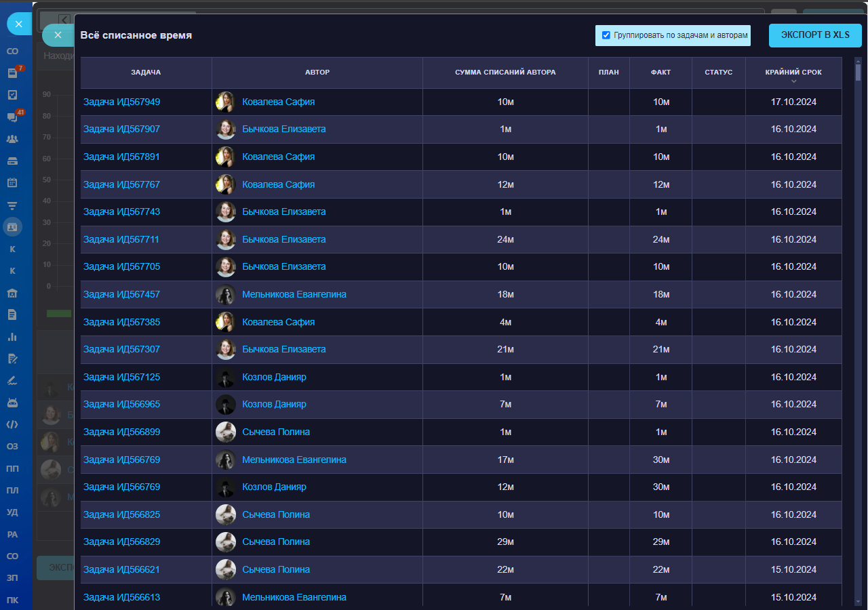
Task: Open link 'Задача ИД567711'
Action: click(121, 239)
